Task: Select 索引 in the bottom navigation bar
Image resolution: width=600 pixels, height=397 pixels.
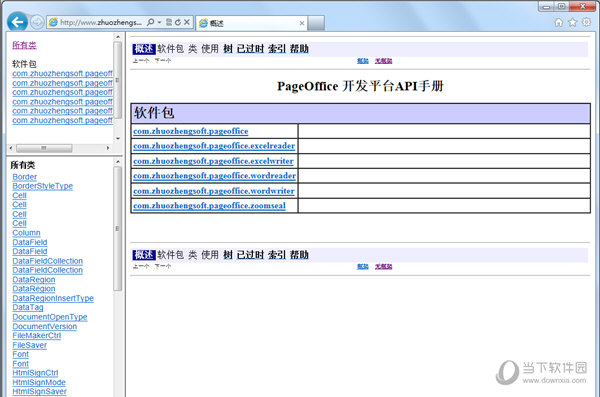Action: pos(277,255)
